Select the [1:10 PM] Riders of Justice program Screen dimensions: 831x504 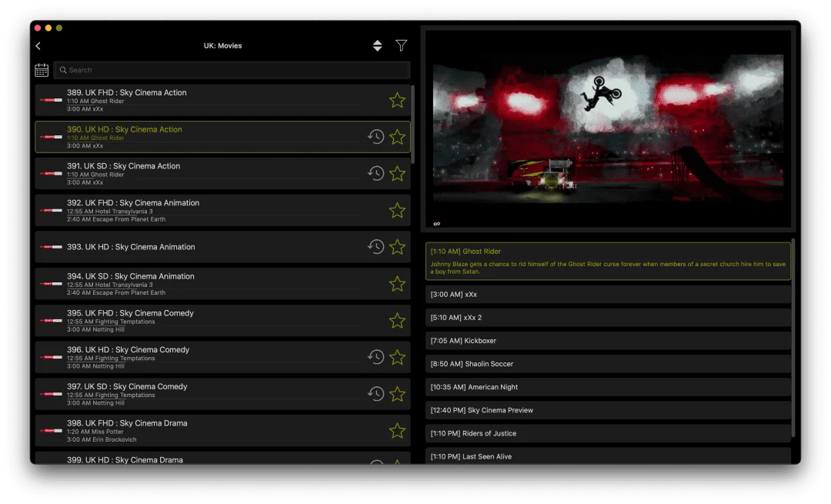tap(608, 433)
